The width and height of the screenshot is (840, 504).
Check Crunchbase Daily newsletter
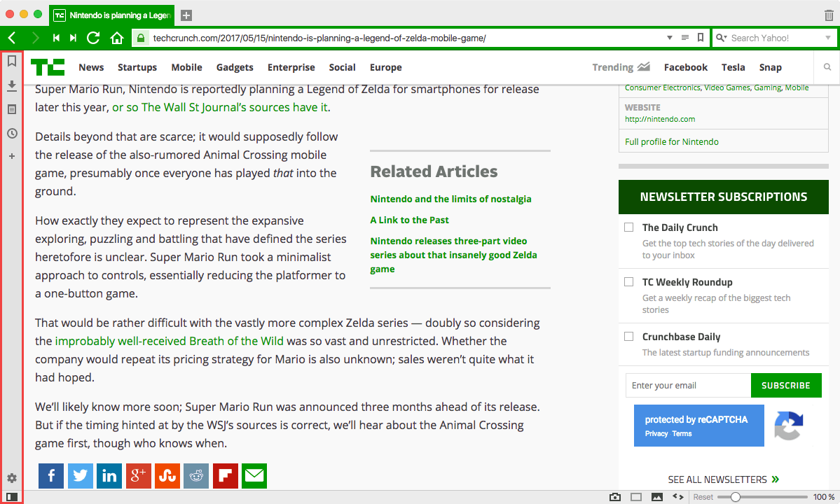click(629, 337)
